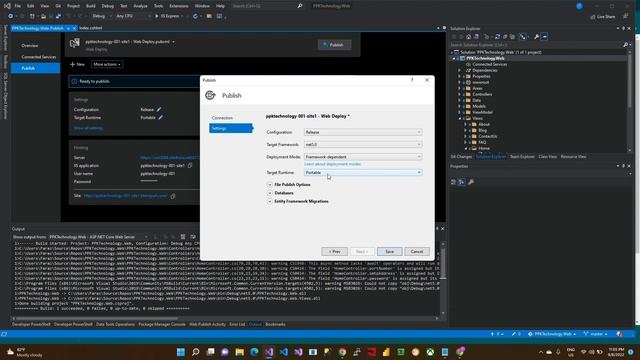This screenshot has height=360, width=640.
Task: Expand the Controllers folder
Action: 459,94
